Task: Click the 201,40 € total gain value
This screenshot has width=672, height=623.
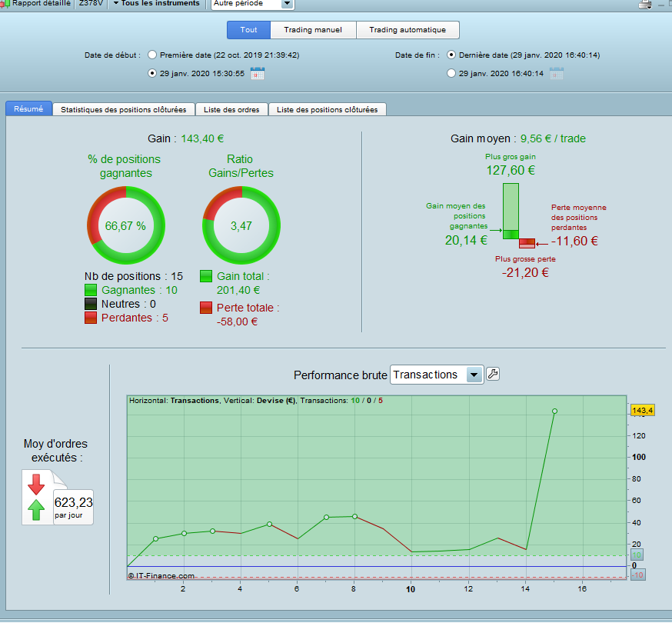Action: tap(238, 290)
